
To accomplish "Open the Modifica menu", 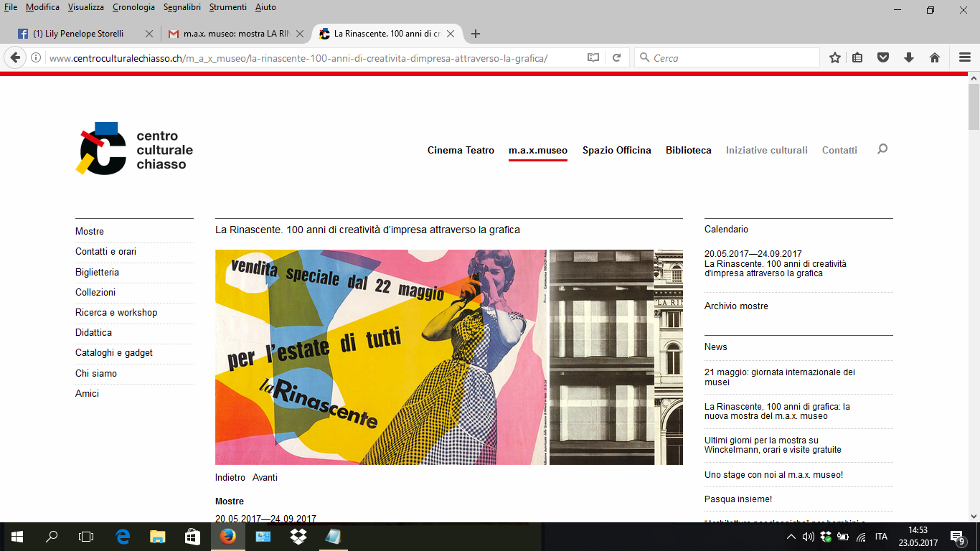I will (x=42, y=7).
